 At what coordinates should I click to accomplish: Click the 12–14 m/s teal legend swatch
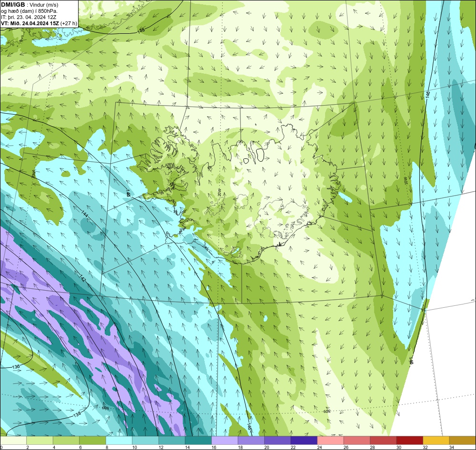pos(172,440)
